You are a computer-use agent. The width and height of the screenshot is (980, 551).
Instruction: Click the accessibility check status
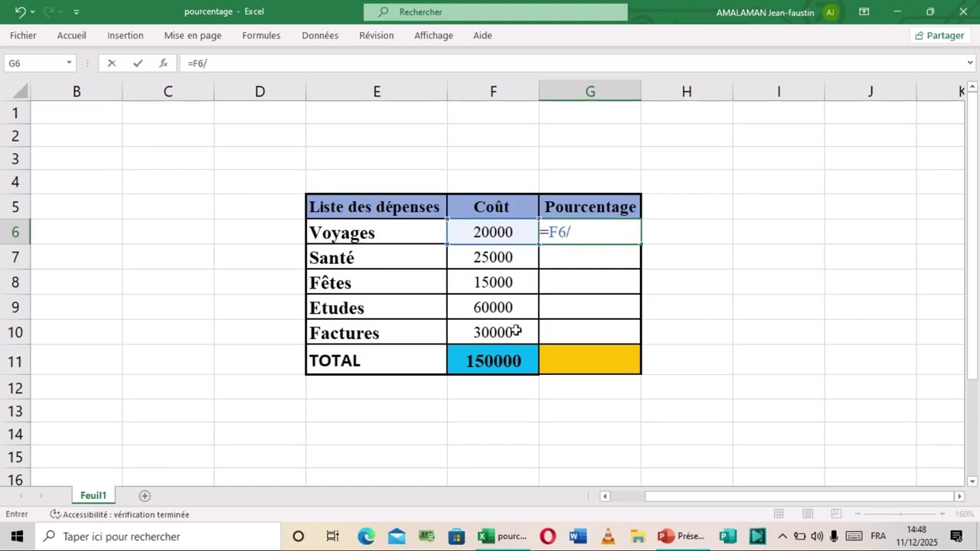pyautogui.click(x=120, y=514)
